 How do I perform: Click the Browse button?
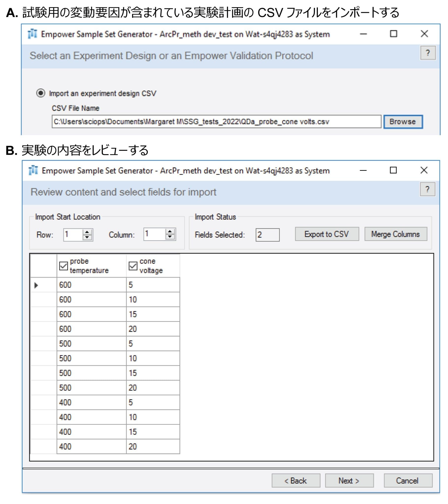pyautogui.click(x=403, y=122)
